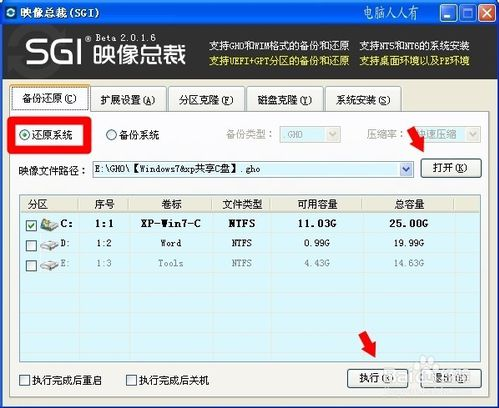Check the D: partition checkbox
Image resolution: width=499 pixels, height=408 pixels.
31,246
